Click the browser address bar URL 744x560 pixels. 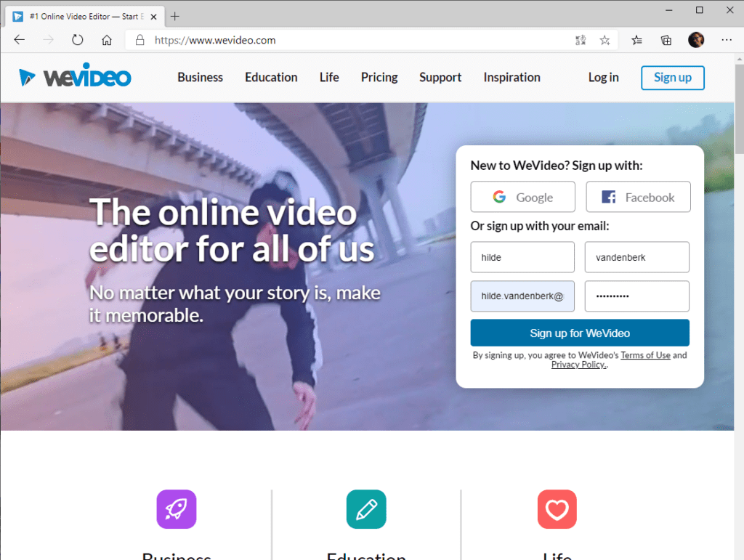[215, 40]
